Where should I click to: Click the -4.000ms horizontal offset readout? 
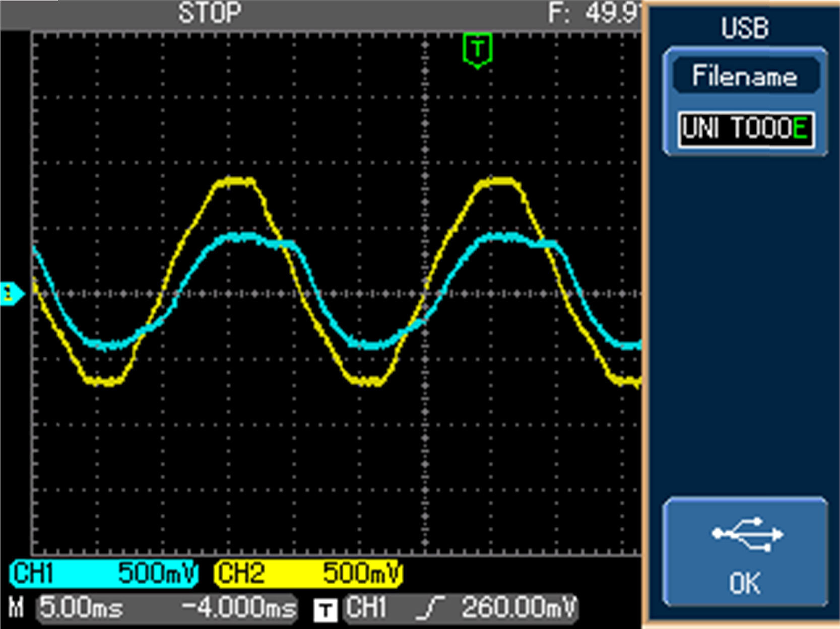239,608
